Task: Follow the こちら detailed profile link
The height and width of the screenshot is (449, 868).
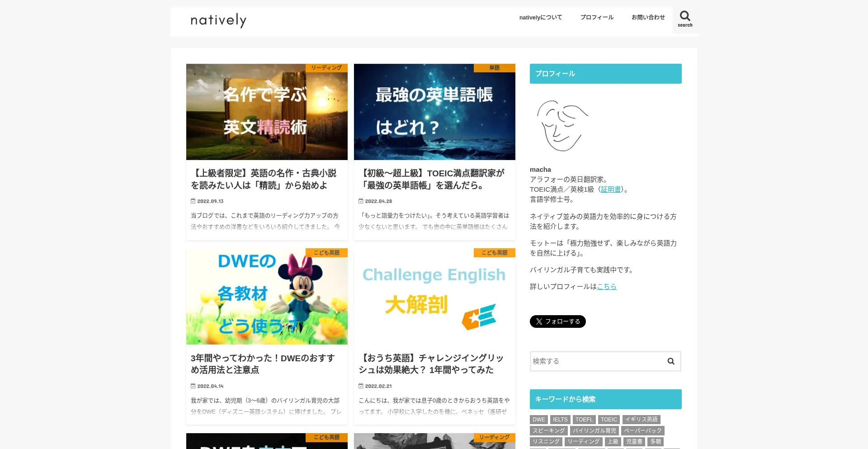Action: 607,287
